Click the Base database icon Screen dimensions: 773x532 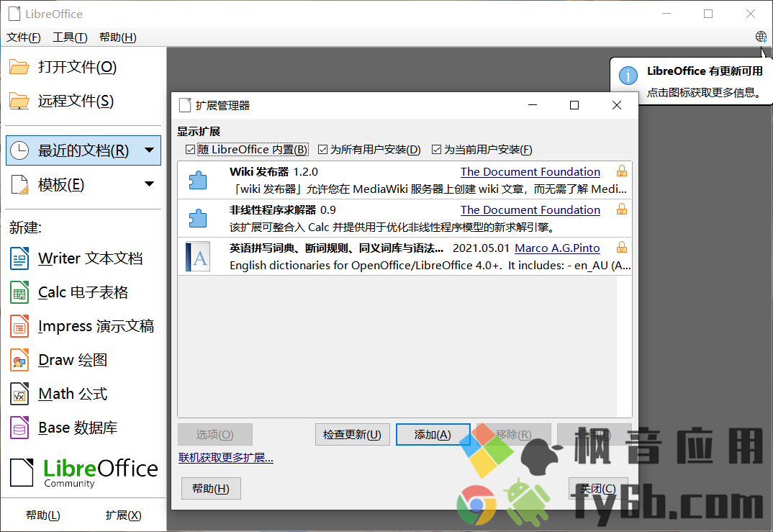(x=19, y=428)
